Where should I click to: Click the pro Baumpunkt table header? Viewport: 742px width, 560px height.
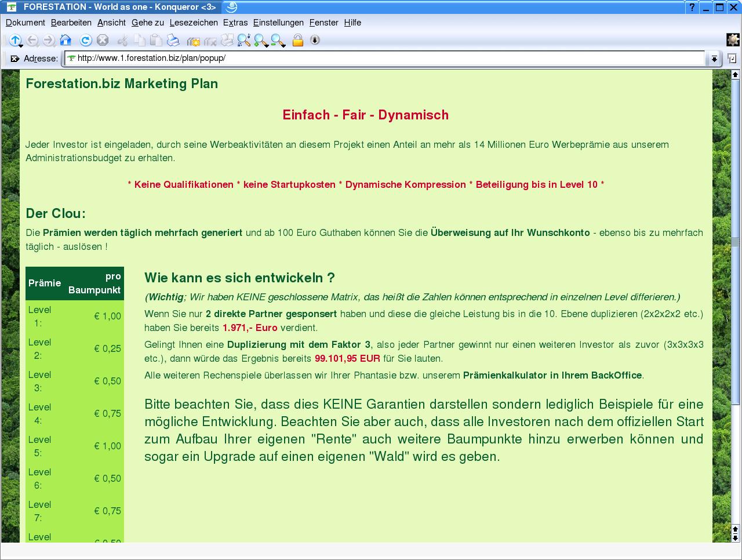(94, 283)
